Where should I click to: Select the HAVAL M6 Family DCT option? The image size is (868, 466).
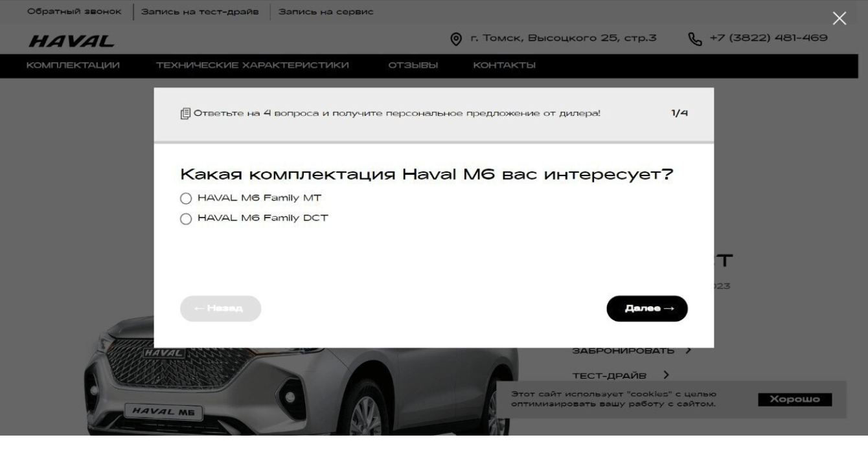click(x=254, y=219)
